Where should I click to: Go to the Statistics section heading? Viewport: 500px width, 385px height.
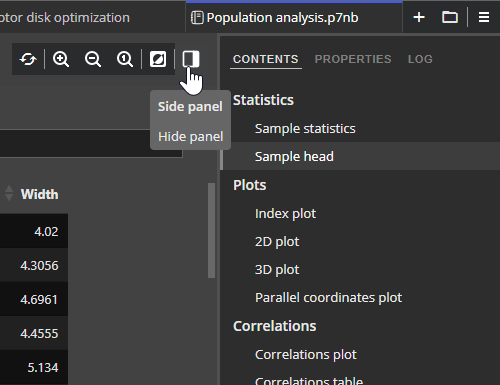tap(263, 100)
